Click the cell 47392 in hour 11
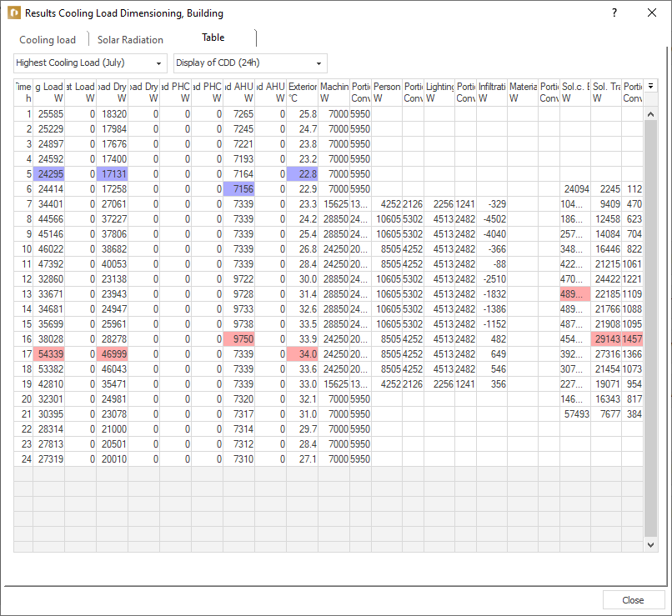 (x=49, y=264)
